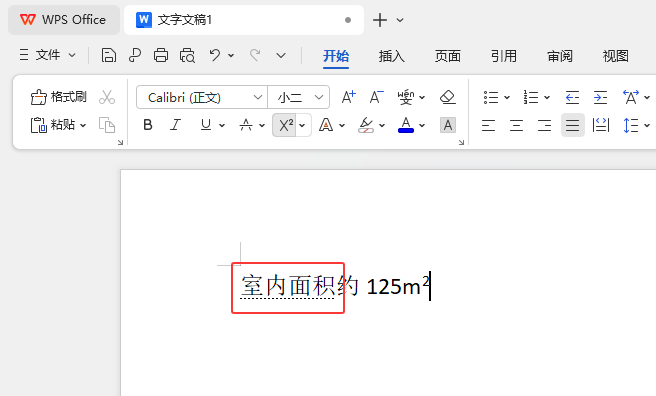
Task: Open the clipboard dialog launcher arrow
Action: point(120,143)
